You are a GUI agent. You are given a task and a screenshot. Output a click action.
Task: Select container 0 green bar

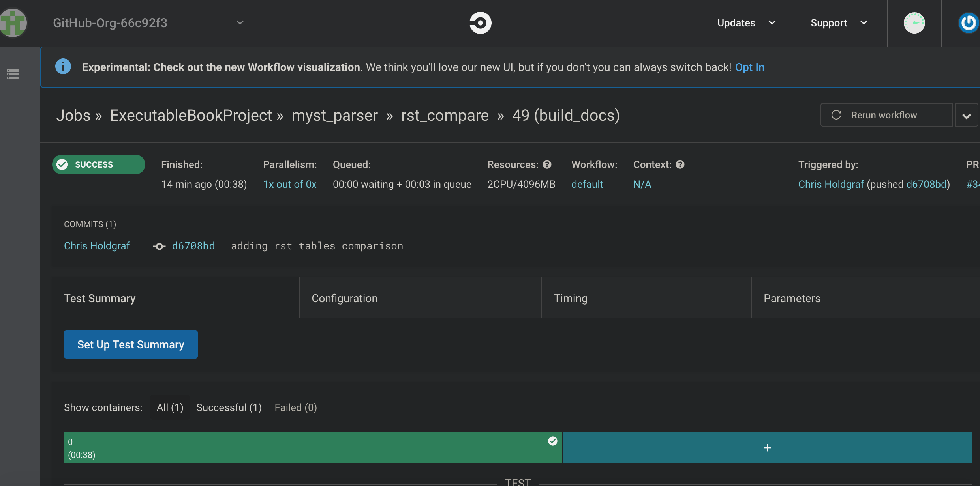pos(313,447)
